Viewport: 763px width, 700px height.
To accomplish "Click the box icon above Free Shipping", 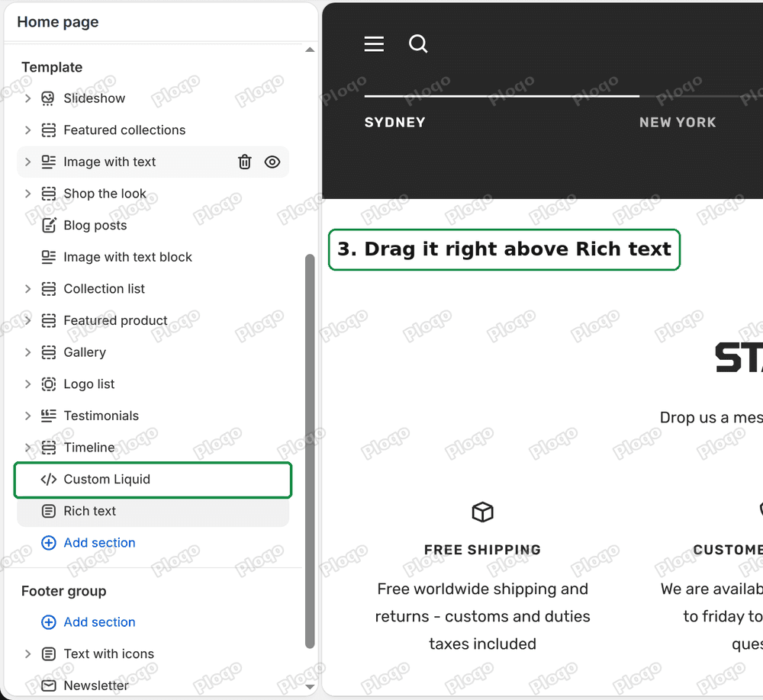I will click(482, 512).
